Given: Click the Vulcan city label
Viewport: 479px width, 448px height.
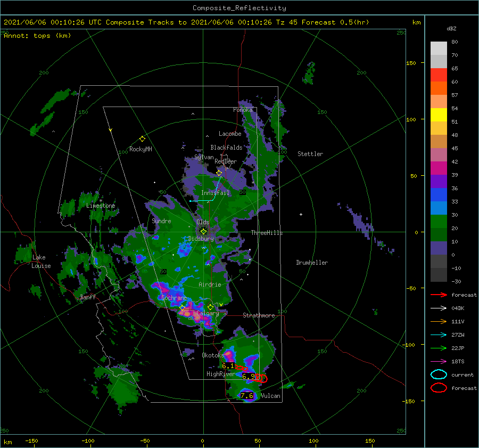Looking at the screenshot, I should point(270,396).
